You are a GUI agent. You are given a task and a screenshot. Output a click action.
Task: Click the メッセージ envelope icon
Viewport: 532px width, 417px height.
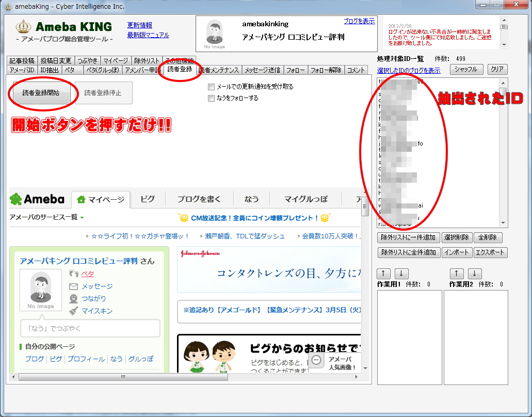click(73, 286)
